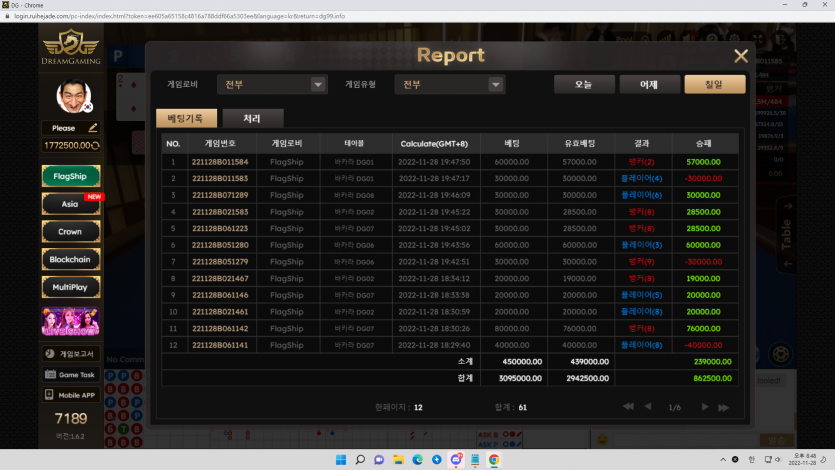Jump to the last results page
Viewport: 835px width, 470px height.
click(x=723, y=407)
